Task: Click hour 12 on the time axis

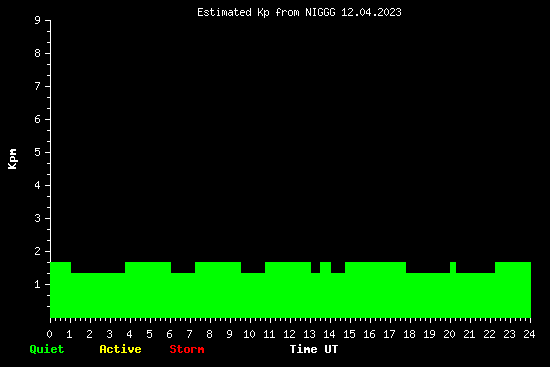Action: pos(289,334)
